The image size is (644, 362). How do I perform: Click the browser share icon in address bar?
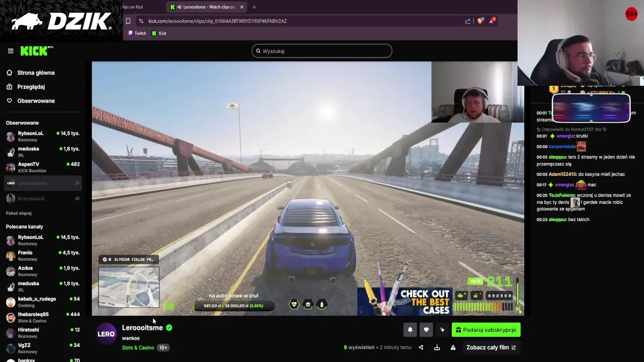click(x=468, y=21)
